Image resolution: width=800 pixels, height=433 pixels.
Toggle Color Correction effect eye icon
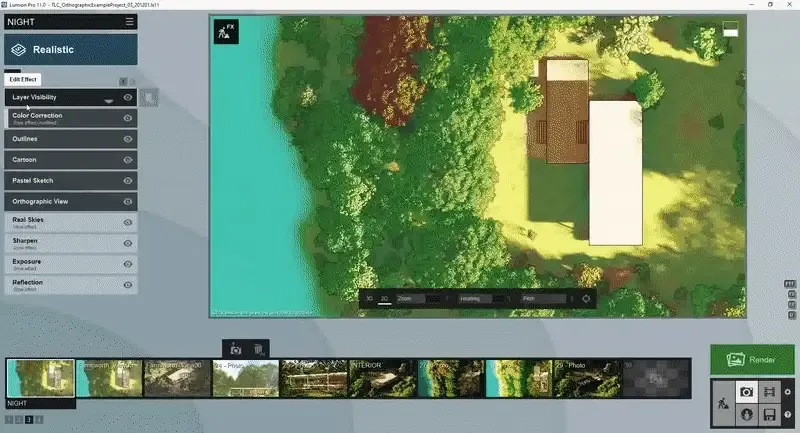(x=128, y=118)
